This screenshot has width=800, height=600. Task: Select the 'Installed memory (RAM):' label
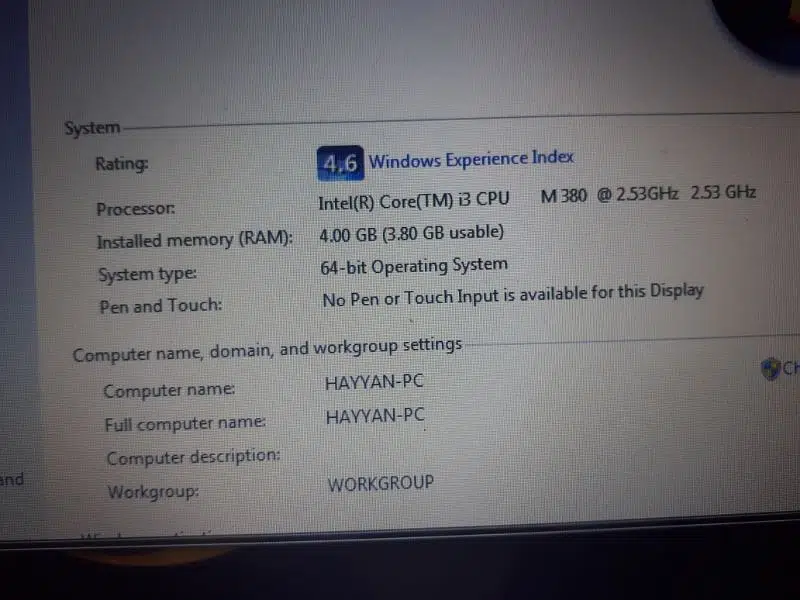(x=195, y=240)
